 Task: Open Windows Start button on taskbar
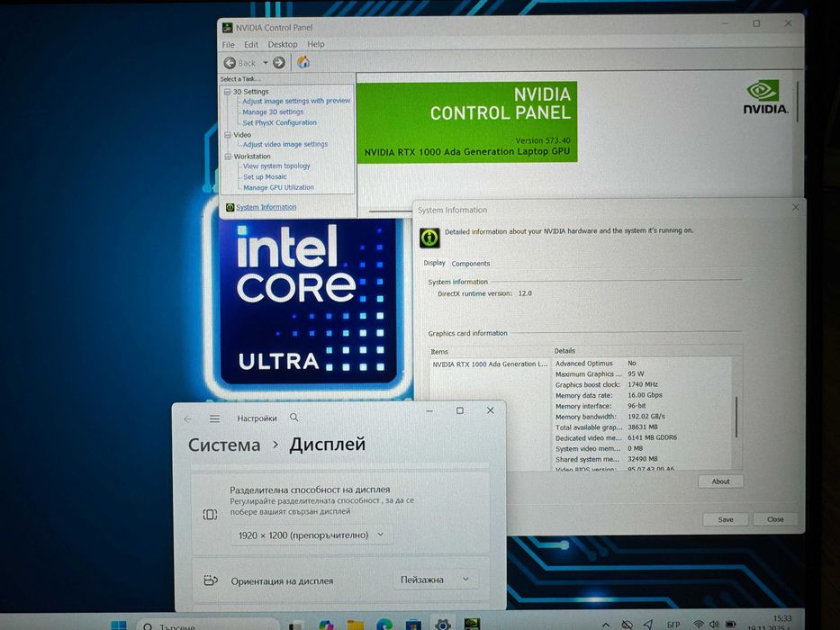pyautogui.click(x=119, y=625)
